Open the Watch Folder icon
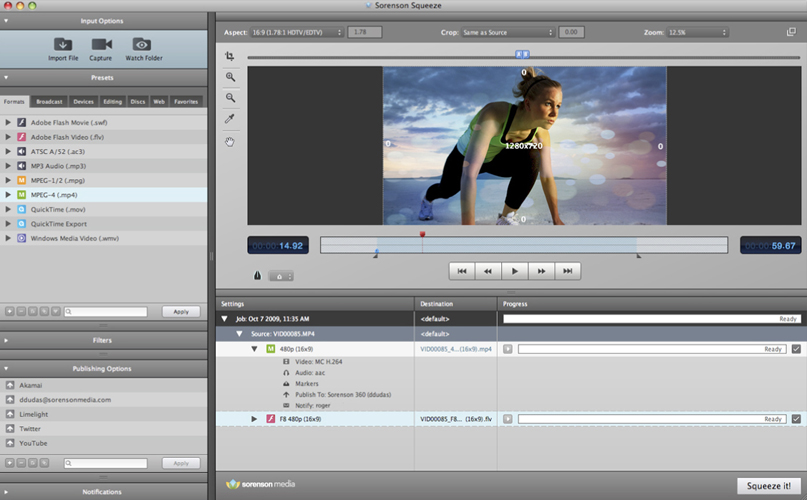 (142, 44)
